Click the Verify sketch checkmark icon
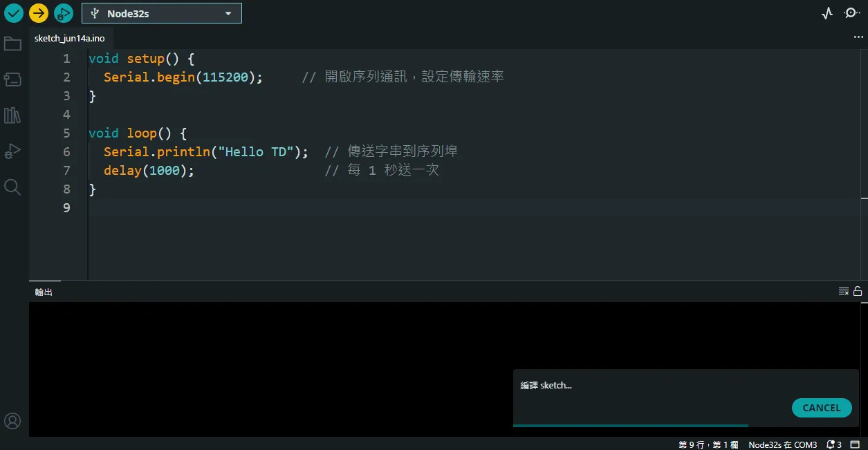Viewport: 868px width, 450px height. (x=13, y=12)
